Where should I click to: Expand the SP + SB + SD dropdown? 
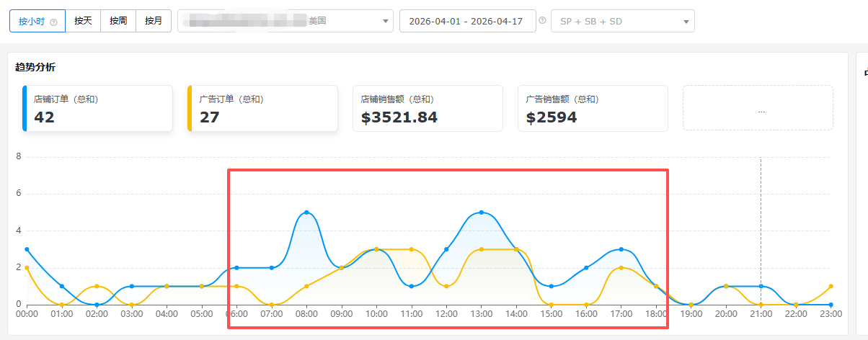pos(686,21)
